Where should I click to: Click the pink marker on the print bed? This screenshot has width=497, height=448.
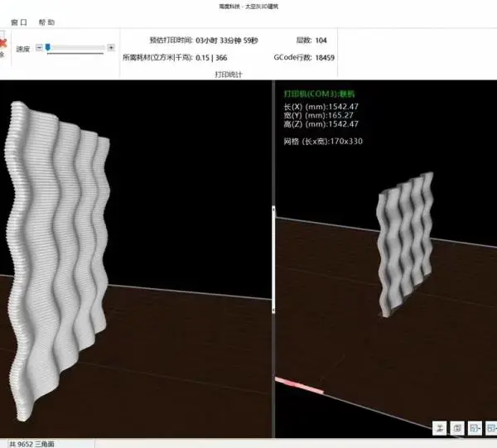[300, 386]
